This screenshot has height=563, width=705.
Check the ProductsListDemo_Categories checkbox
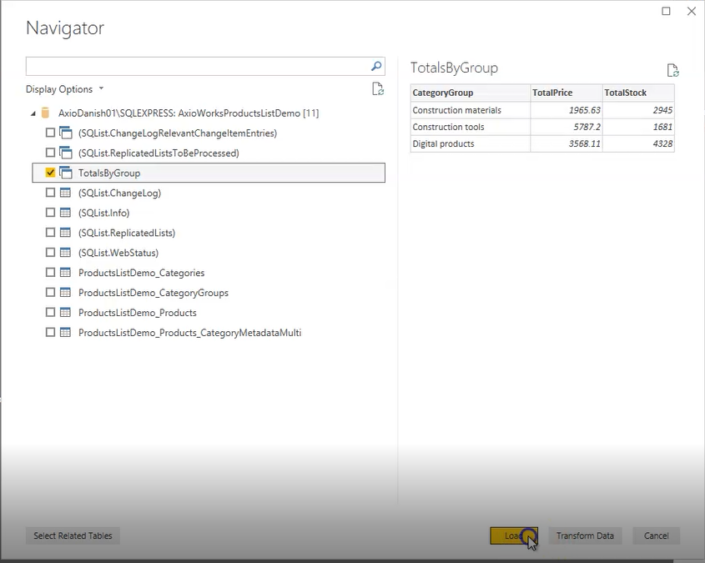coord(50,273)
